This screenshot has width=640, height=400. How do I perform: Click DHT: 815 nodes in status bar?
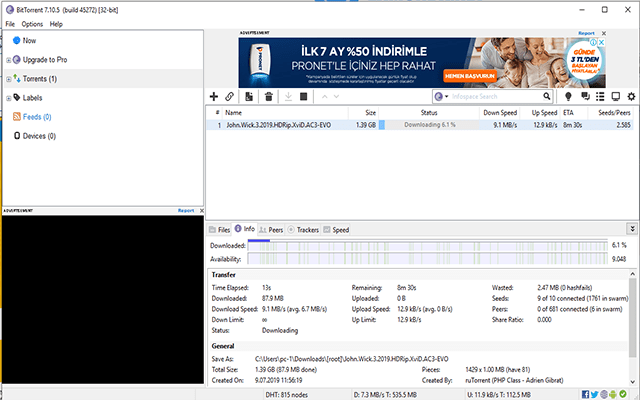click(287, 395)
